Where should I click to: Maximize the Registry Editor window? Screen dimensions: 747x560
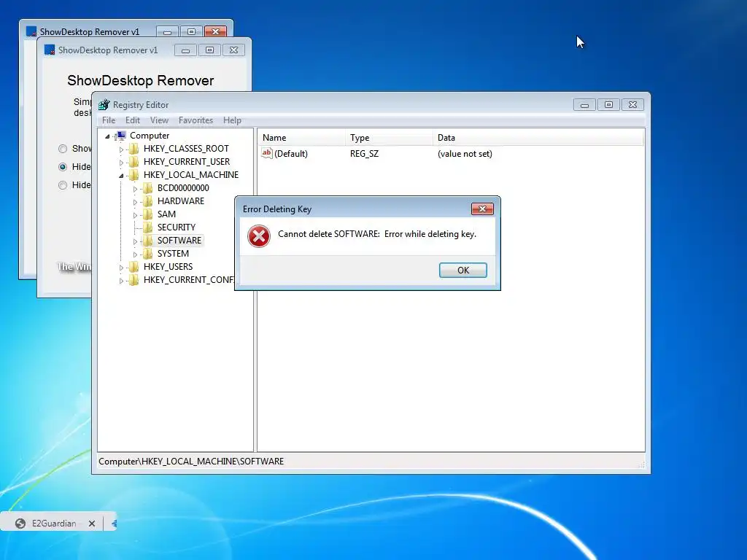click(608, 105)
